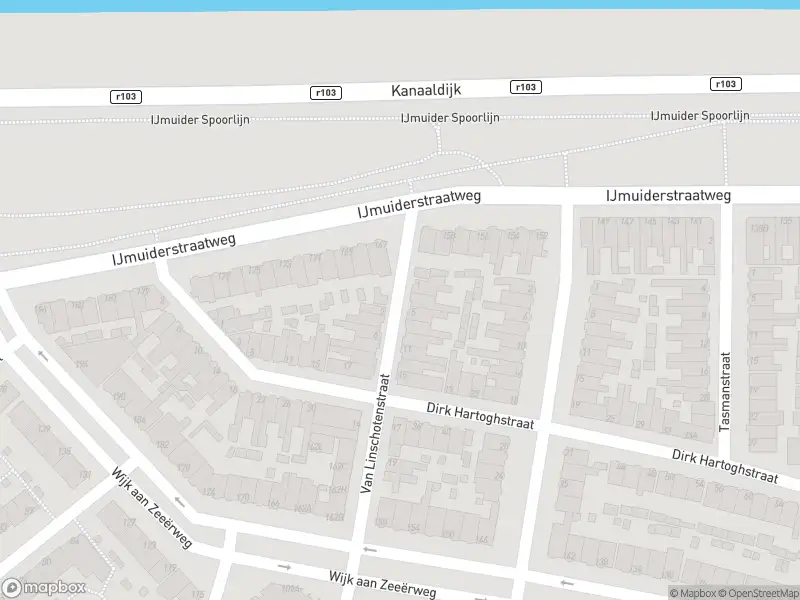Image resolution: width=800 pixels, height=600 pixels.
Task: Click the one-way arrow below Van Linschotenstraat label
Action: pos(369,549)
